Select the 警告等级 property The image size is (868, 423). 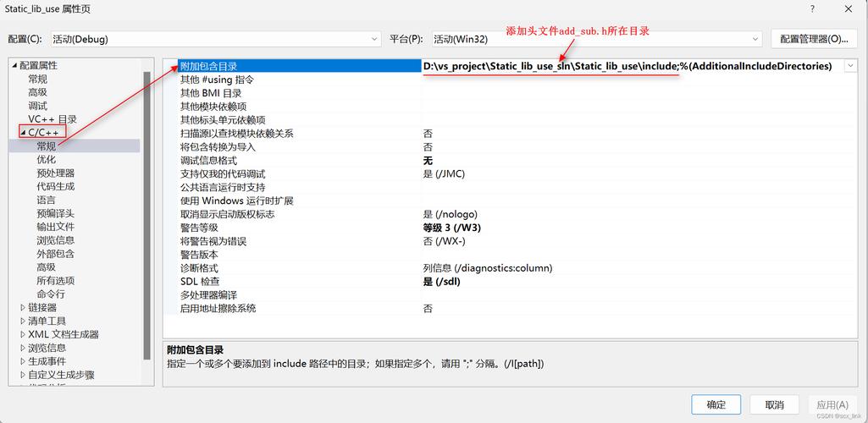(199, 228)
